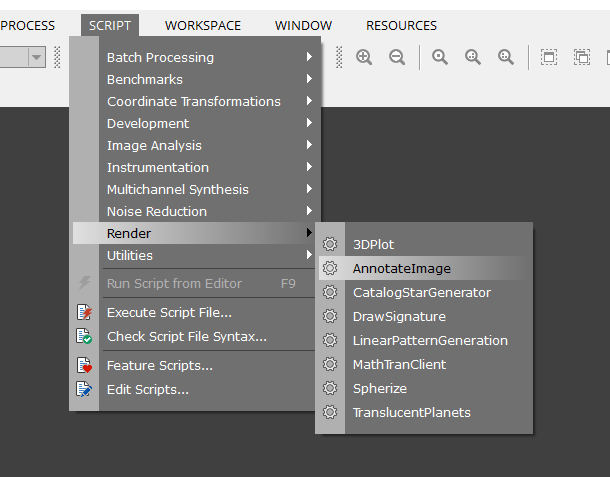Open the combo box dropdown arrow in toolbar
Screen dimensions: 610x477
[x=37, y=58]
